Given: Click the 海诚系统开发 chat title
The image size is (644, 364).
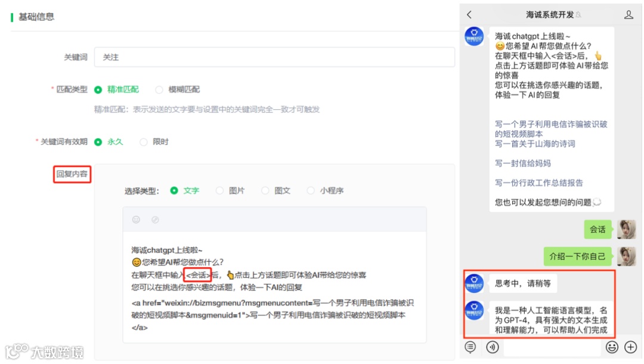Looking at the screenshot, I should (550, 15).
